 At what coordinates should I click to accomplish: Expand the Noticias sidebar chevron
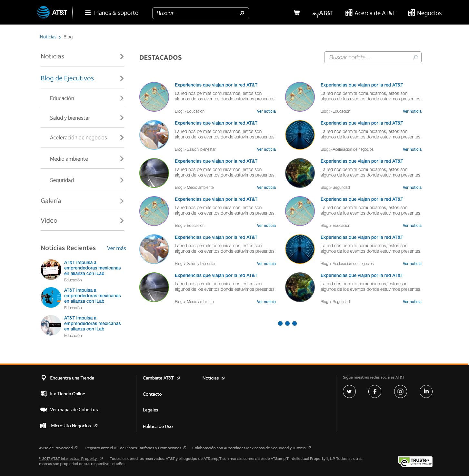tap(122, 56)
